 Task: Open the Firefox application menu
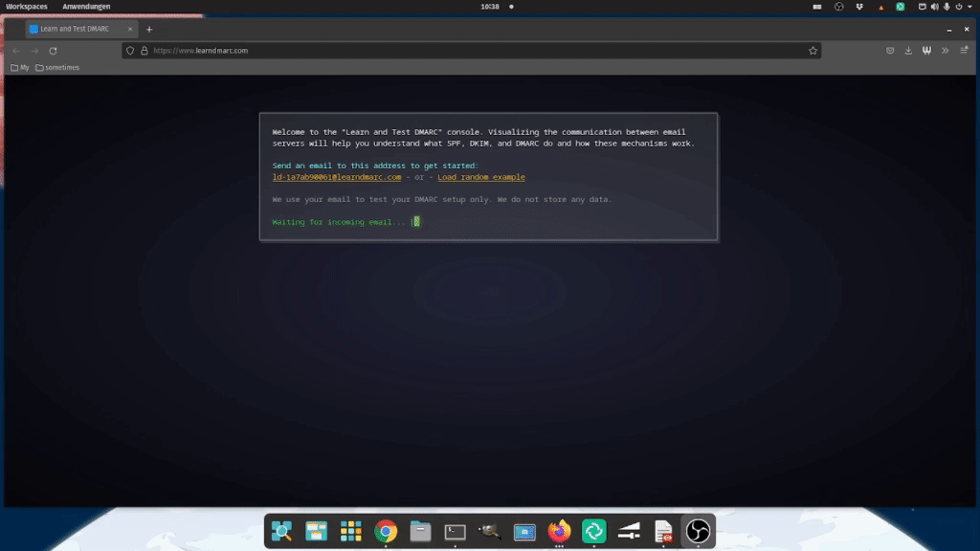(x=964, y=51)
